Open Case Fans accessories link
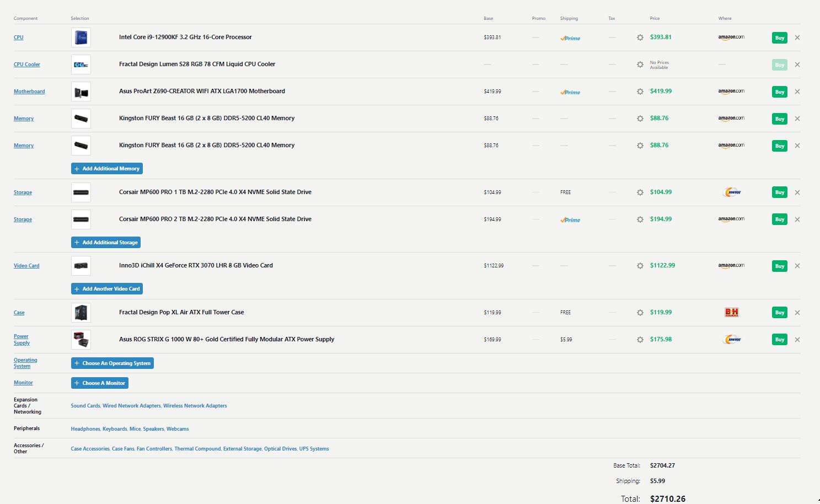The height and width of the screenshot is (504, 820). tap(123, 449)
